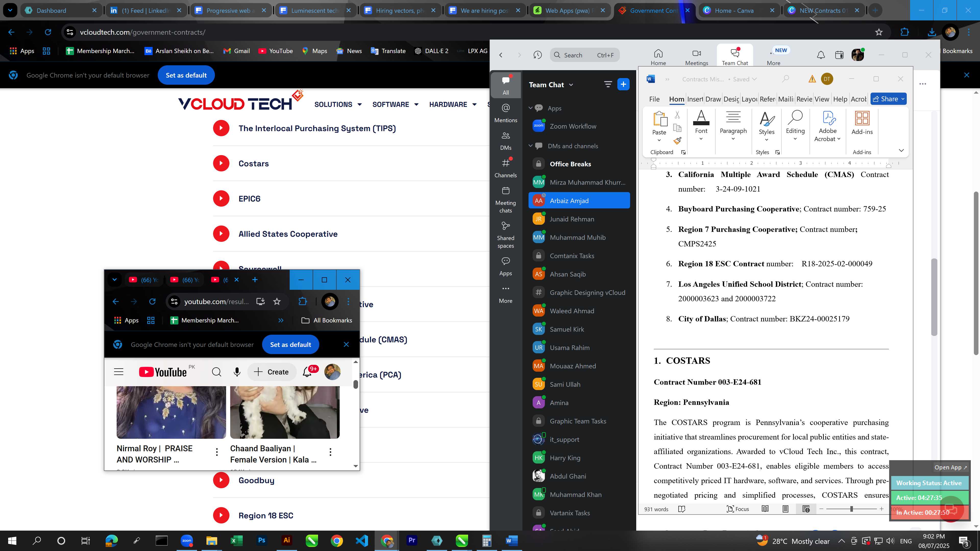
Task: Open Editing dropdown in Word ribbon
Action: pyautogui.click(x=795, y=126)
